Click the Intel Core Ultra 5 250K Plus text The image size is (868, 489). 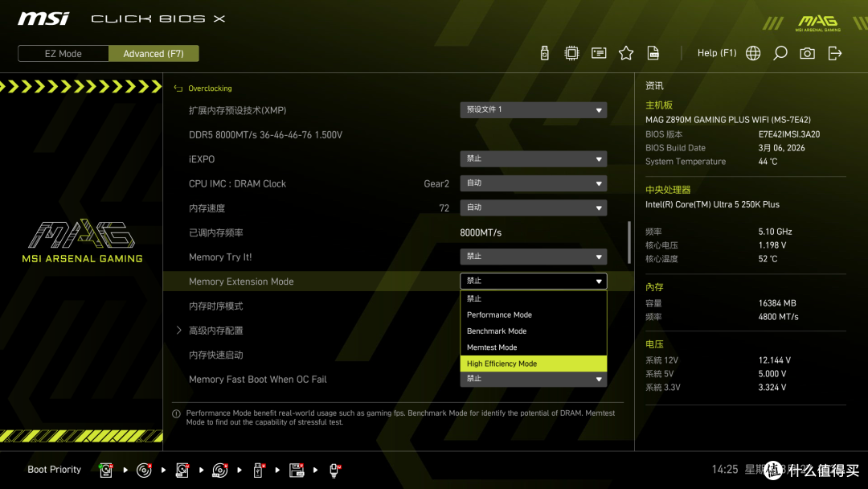click(x=712, y=204)
